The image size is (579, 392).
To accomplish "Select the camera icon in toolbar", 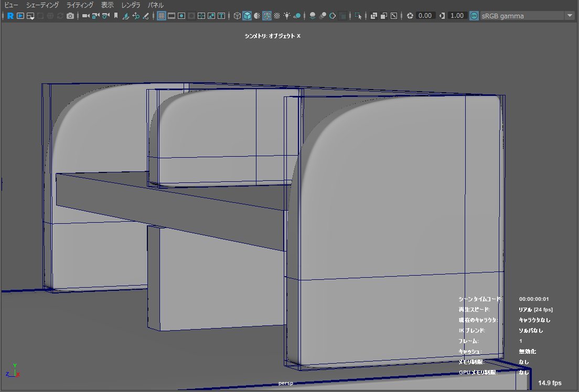I will coord(85,16).
